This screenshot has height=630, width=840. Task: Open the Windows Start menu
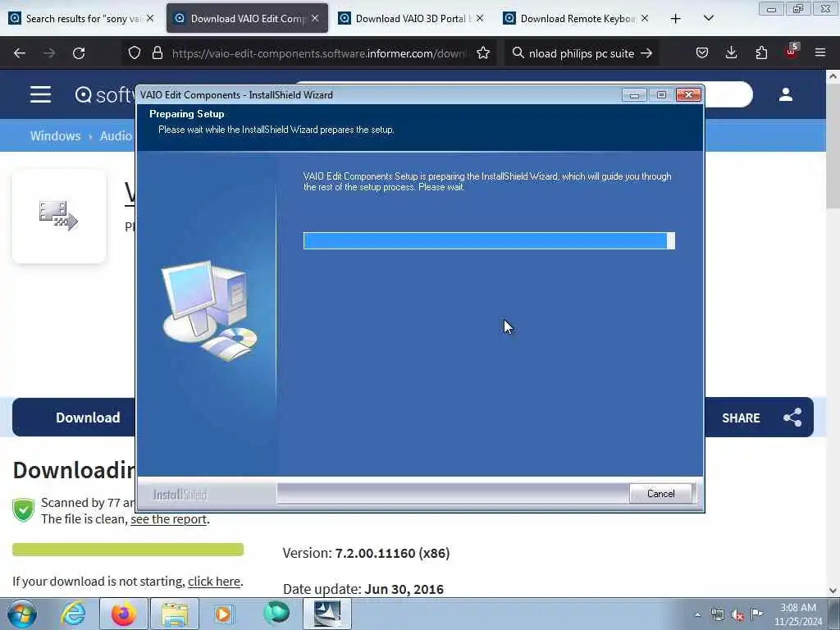[x=21, y=614]
